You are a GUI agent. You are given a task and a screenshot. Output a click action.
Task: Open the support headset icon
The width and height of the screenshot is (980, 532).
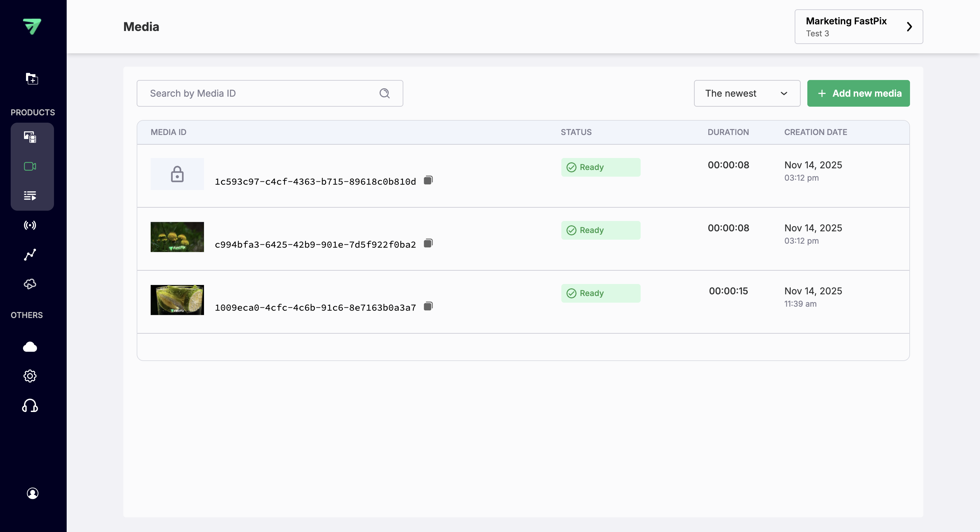pos(30,406)
